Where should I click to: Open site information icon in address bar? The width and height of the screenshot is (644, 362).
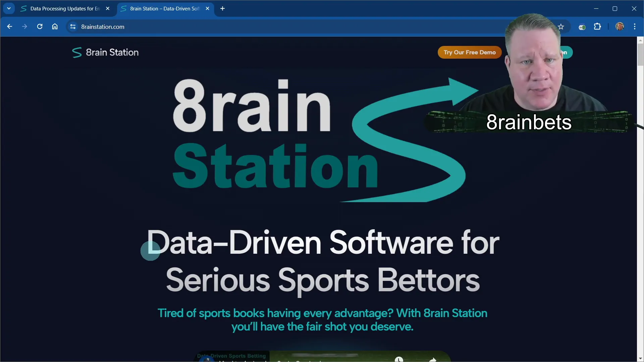(73, 26)
